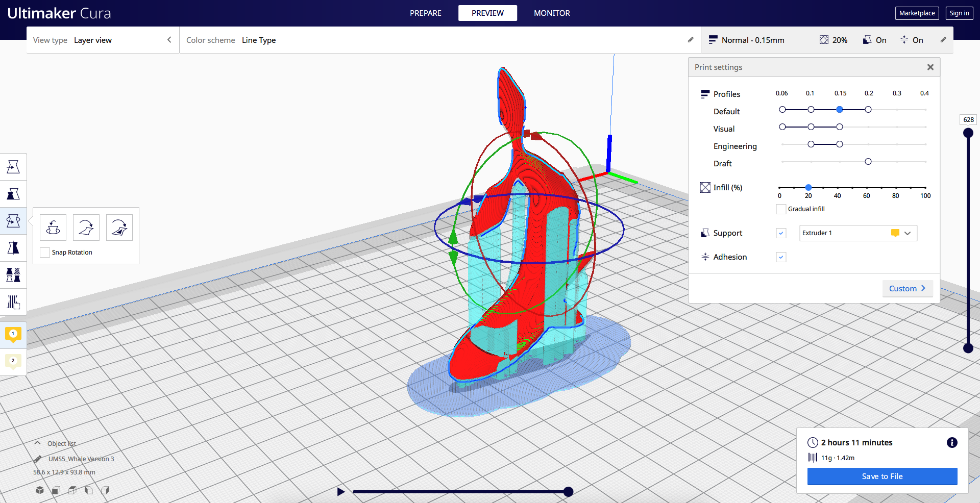Viewport: 980px width, 503px height.
Task: Select the Scale tool in left toolbar
Action: click(13, 194)
